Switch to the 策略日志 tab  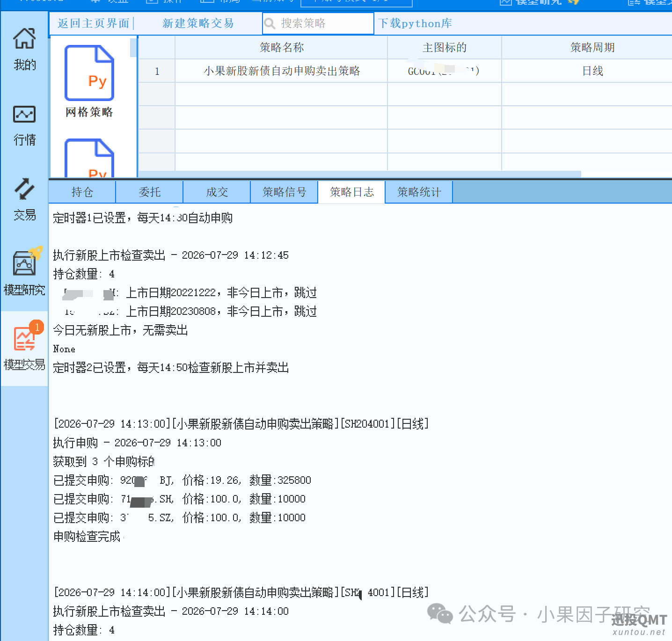pyautogui.click(x=352, y=192)
